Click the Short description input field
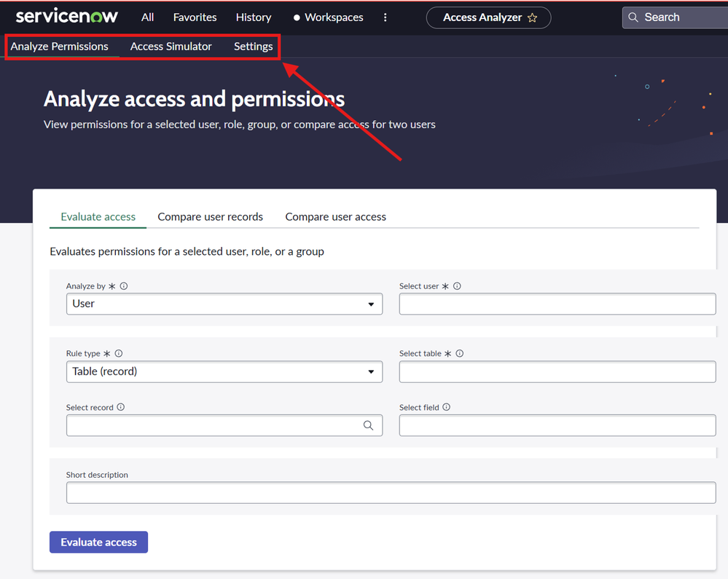The width and height of the screenshot is (728, 579). click(391, 493)
